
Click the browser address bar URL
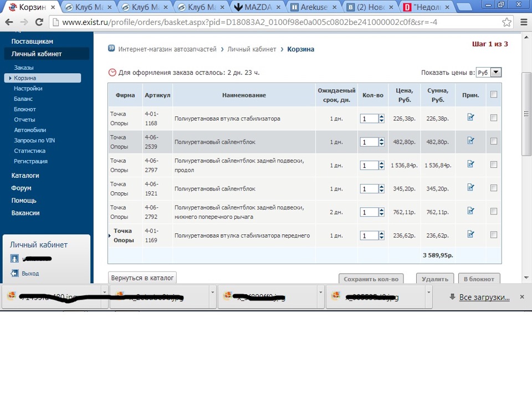point(249,22)
